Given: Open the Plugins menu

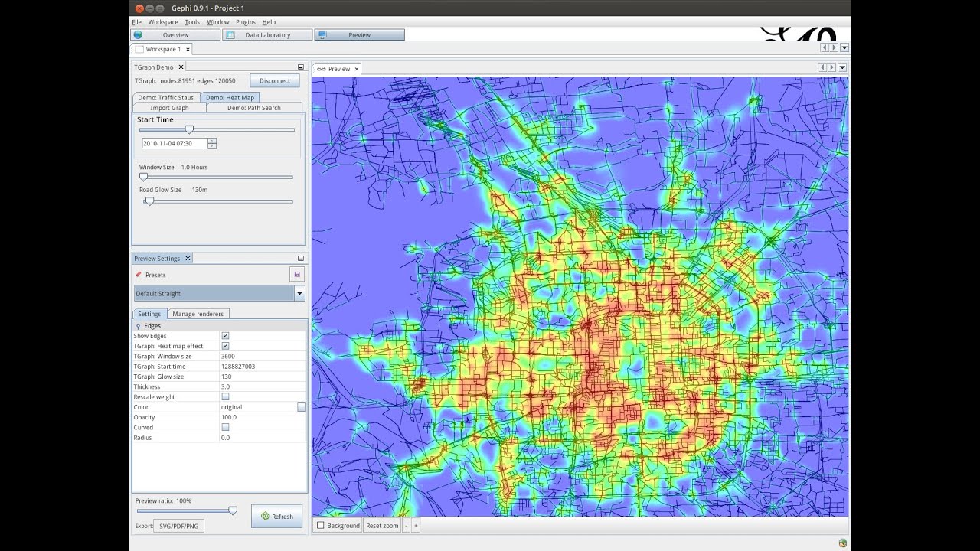Looking at the screenshot, I should [x=246, y=22].
